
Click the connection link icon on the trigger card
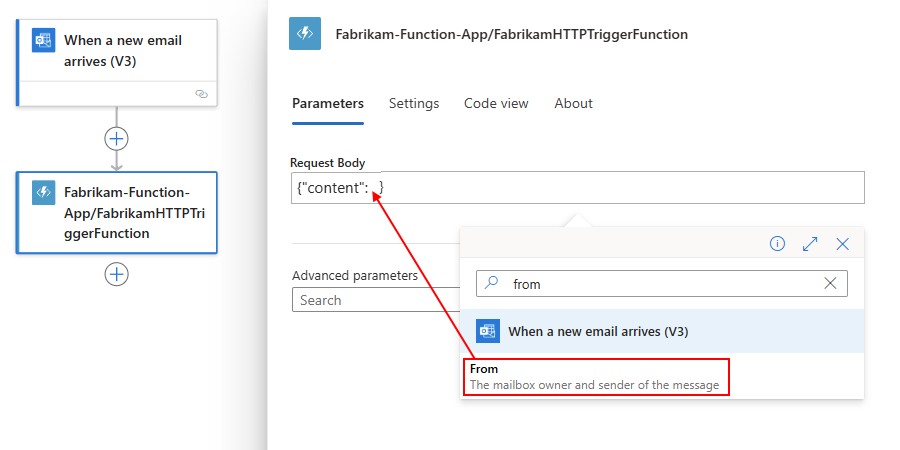pos(201,93)
